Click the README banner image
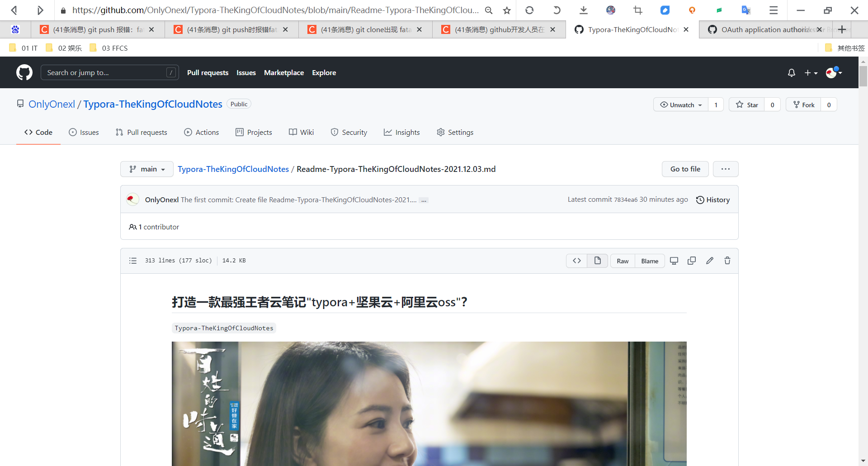 coord(429,404)
